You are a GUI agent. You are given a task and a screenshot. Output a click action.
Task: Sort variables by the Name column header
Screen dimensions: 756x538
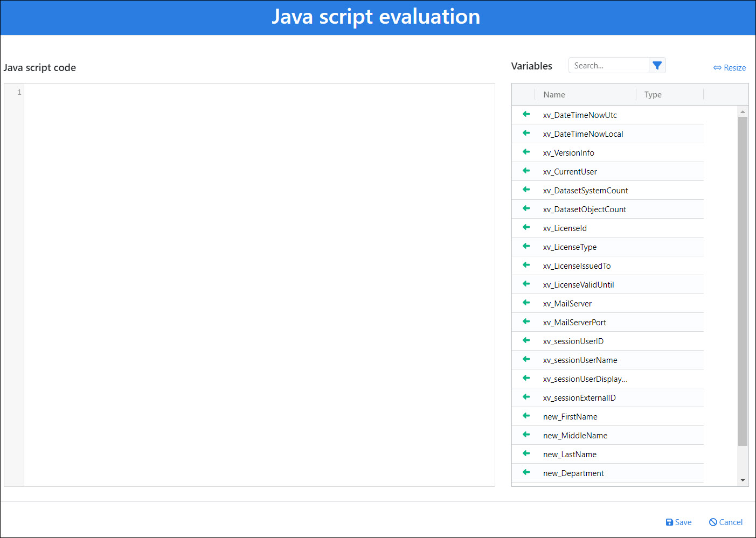point(554,95)
